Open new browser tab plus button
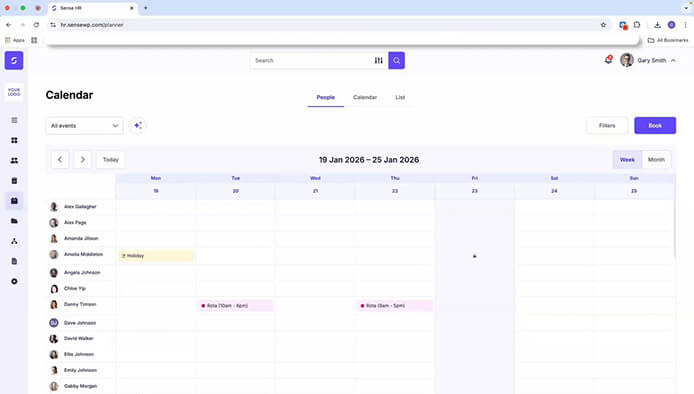694x394 pixels. 146,8
